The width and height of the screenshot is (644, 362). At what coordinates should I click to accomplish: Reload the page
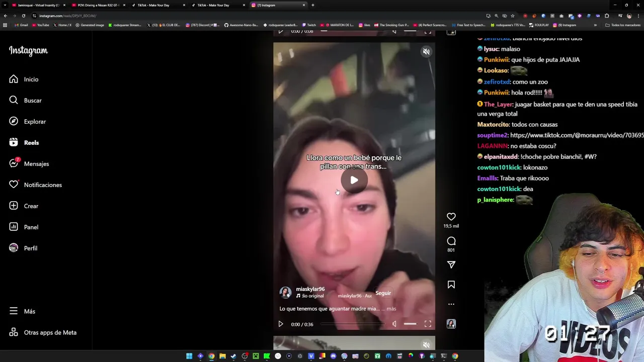24,16
